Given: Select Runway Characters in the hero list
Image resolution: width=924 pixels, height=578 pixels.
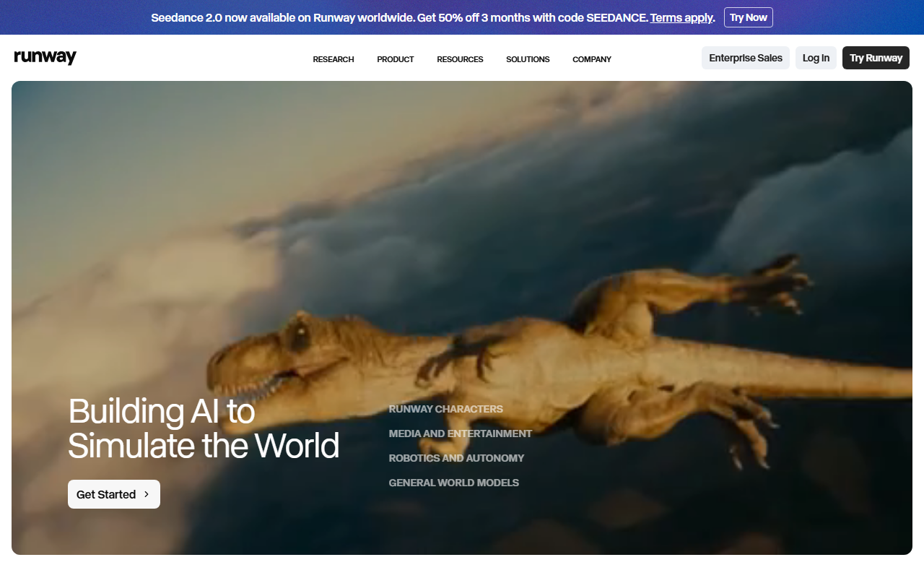Looking at the screenshot, I should (445, 409).
